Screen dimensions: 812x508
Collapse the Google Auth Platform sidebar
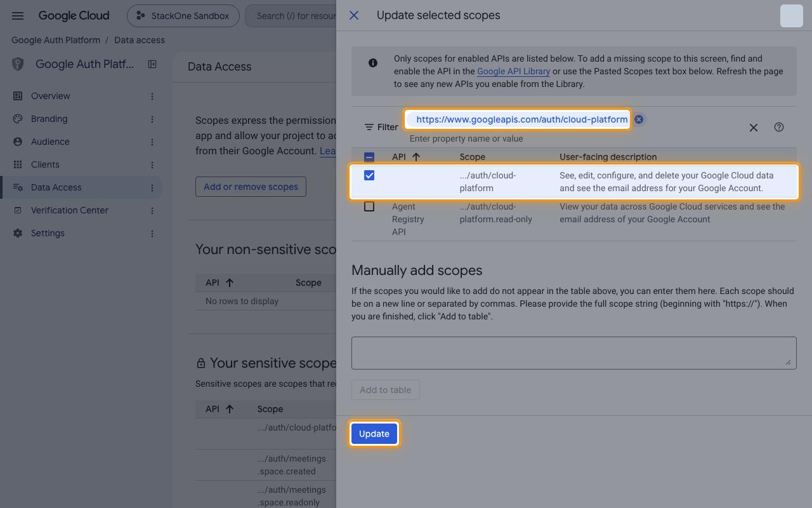(x=152, y=64)
